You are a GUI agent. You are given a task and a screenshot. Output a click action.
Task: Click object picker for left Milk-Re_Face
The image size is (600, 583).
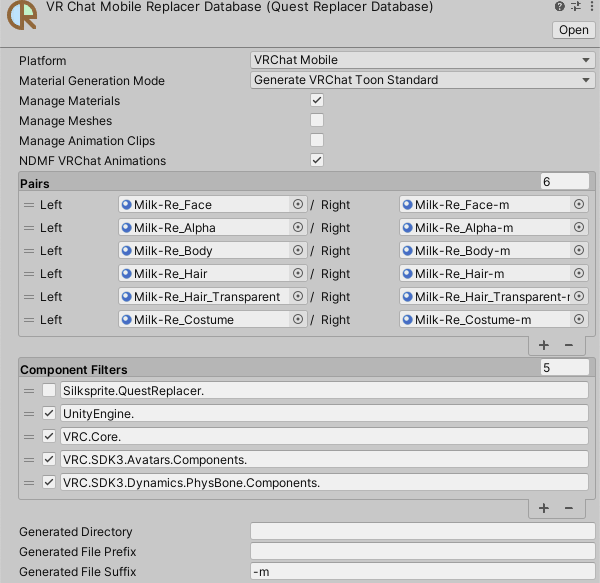[297, 204]
